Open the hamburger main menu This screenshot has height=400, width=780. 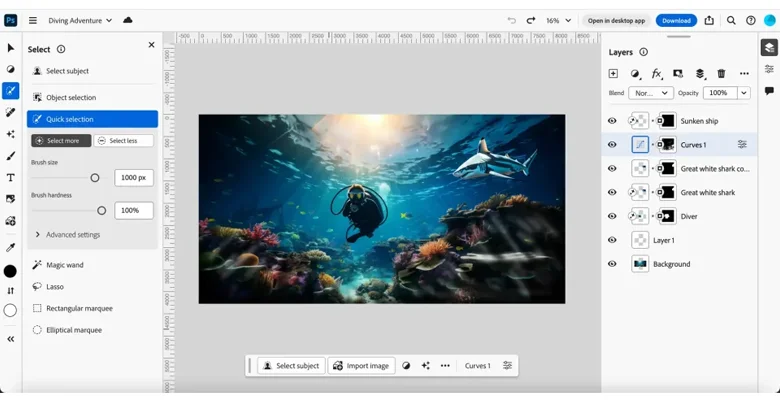click(x=33, y=20)
